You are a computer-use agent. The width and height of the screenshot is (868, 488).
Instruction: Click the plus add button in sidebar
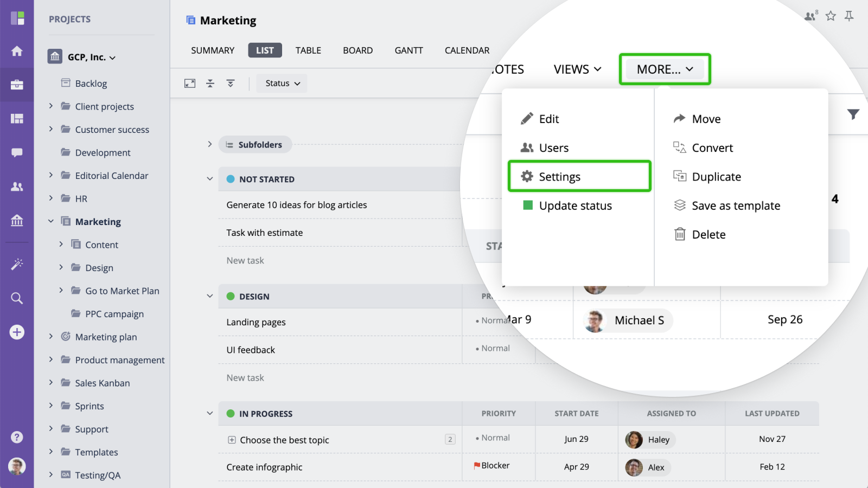coord(17,332)
